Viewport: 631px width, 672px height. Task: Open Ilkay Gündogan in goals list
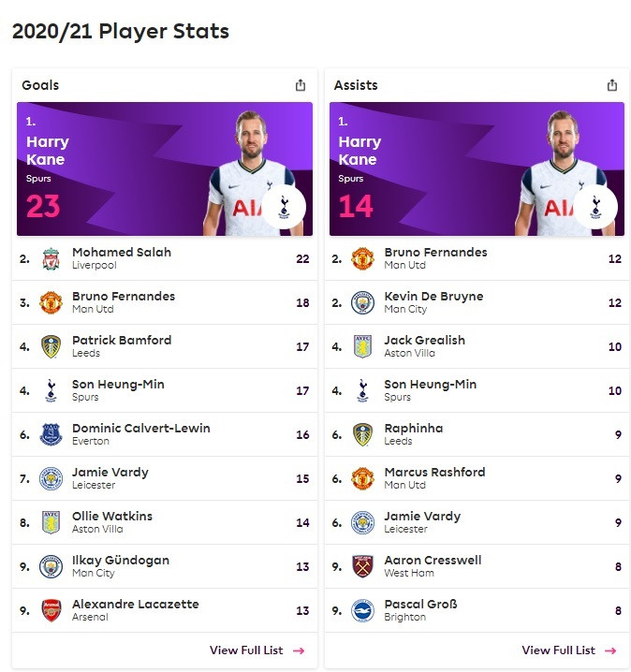(121, 560)
